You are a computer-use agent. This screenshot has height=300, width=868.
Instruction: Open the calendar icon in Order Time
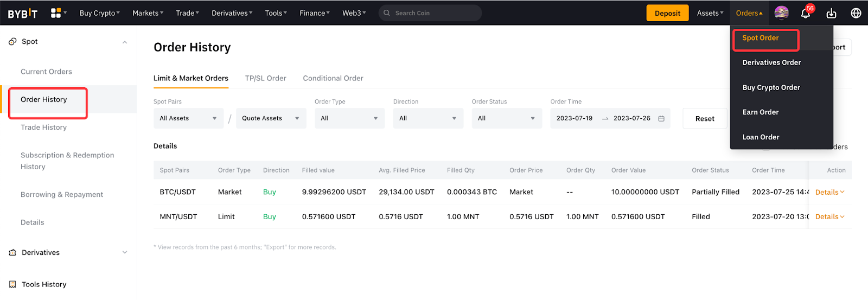click(661, 118)
